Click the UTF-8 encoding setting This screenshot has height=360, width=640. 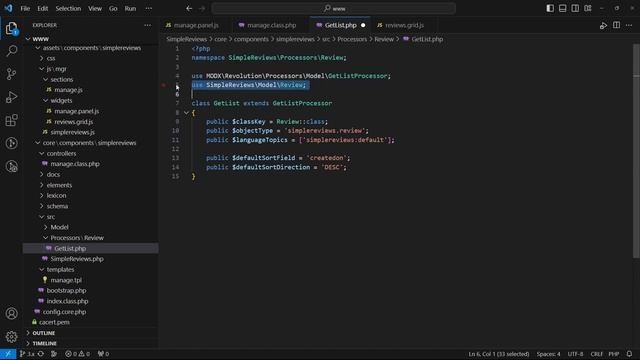pos(575,354)
